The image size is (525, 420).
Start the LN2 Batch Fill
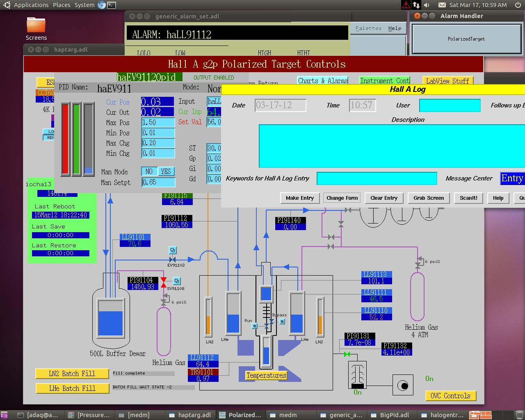[x=72, y=374]
